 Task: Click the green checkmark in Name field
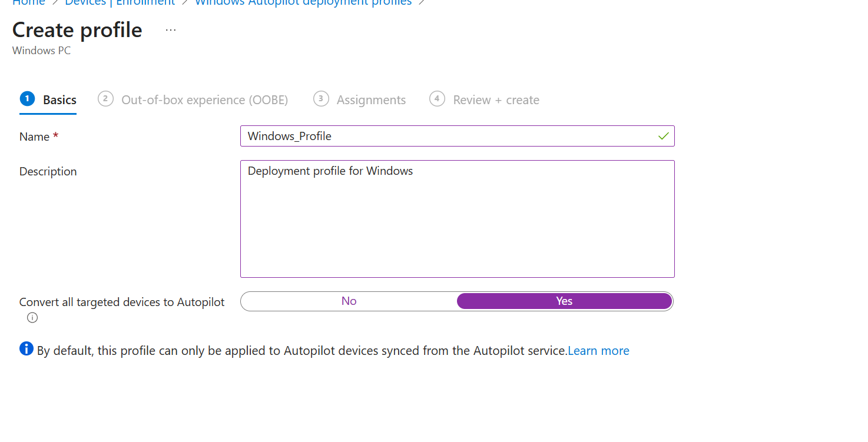pos(664,136)
